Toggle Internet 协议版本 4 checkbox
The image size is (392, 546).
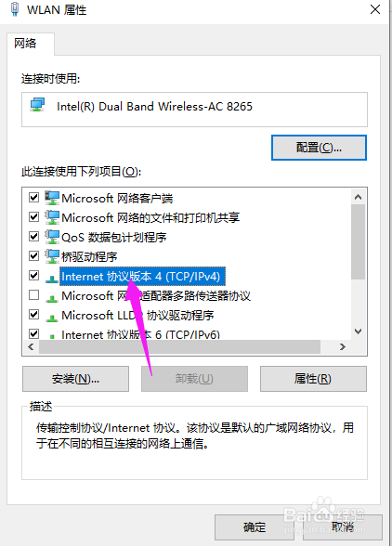point(33,276)
